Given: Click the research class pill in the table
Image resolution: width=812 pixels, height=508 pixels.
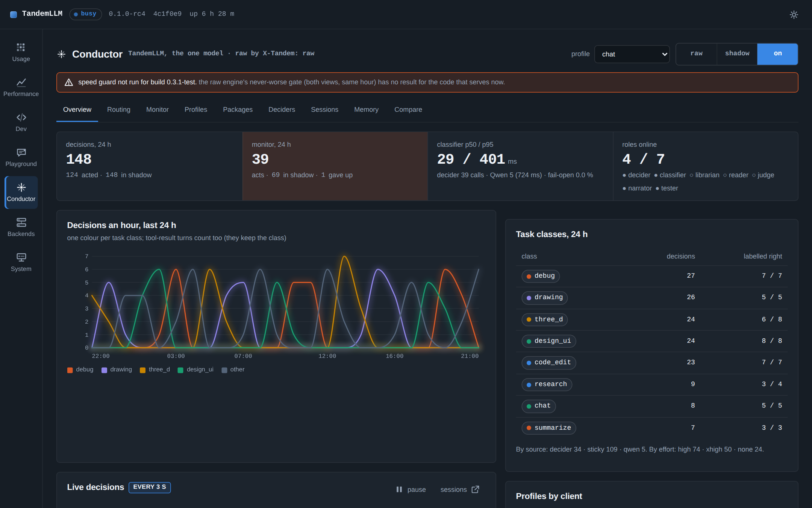Looking at the screenshot, I should pos(547,384).
